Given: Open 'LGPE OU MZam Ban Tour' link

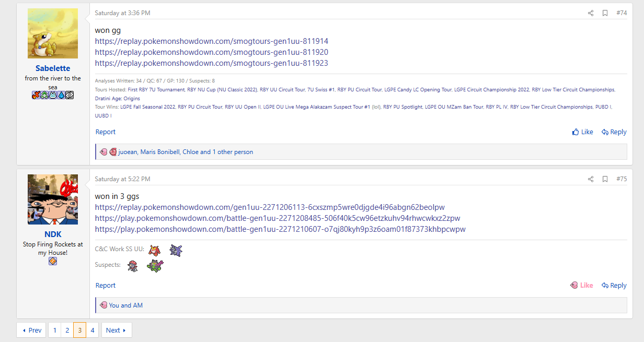Looking at the screenshot, I should point(454,107).
